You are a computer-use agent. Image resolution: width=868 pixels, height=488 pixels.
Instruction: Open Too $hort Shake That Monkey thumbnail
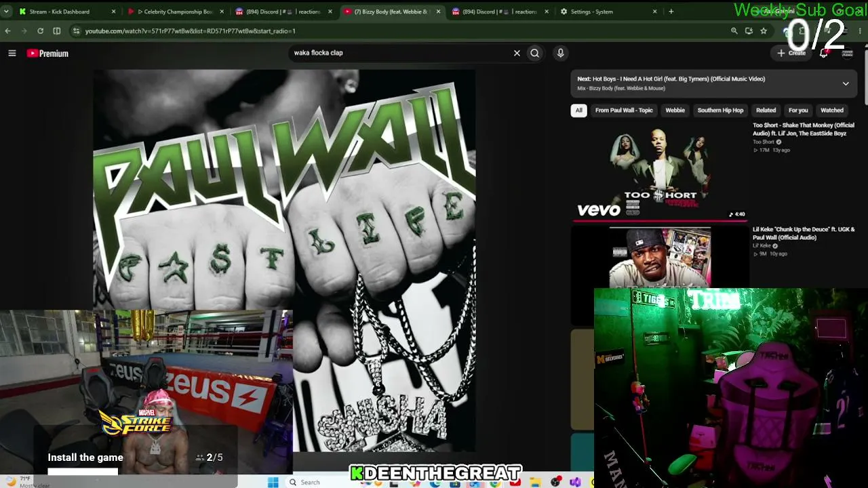coord(660,171)
